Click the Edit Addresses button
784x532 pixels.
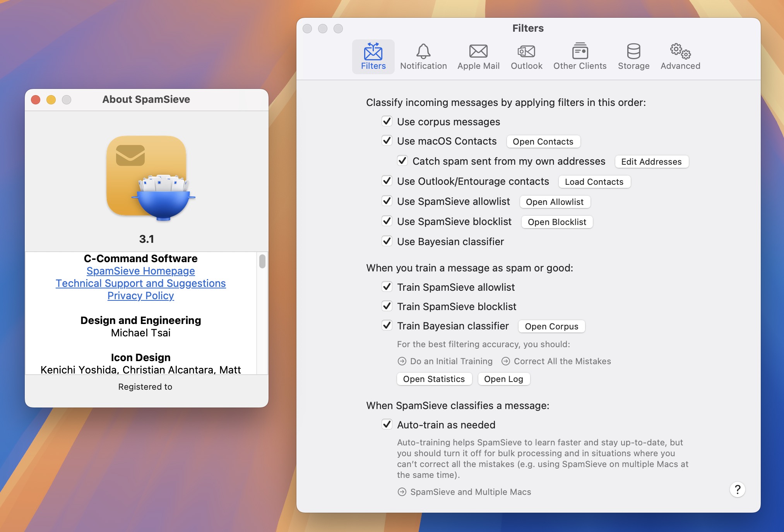651,162
